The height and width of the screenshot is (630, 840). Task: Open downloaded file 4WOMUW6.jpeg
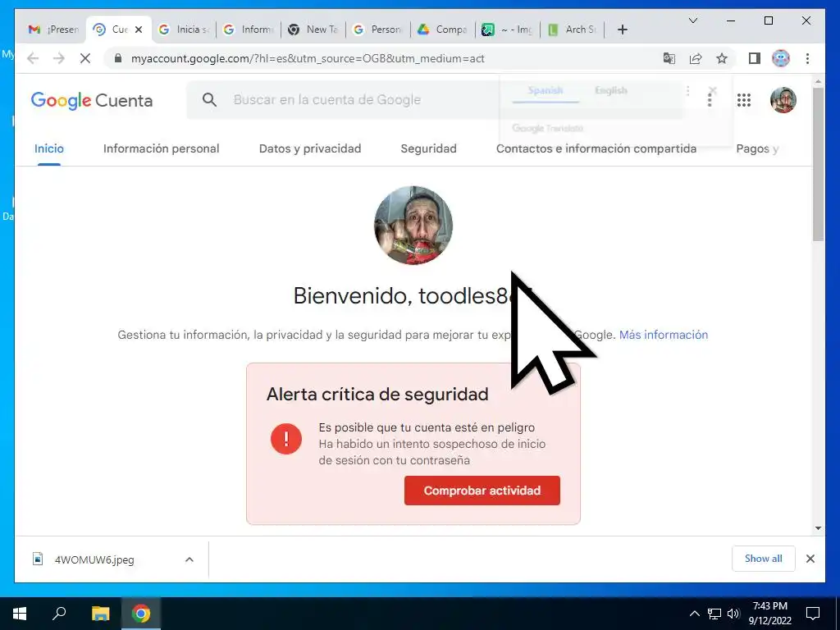tap(94, 559)
